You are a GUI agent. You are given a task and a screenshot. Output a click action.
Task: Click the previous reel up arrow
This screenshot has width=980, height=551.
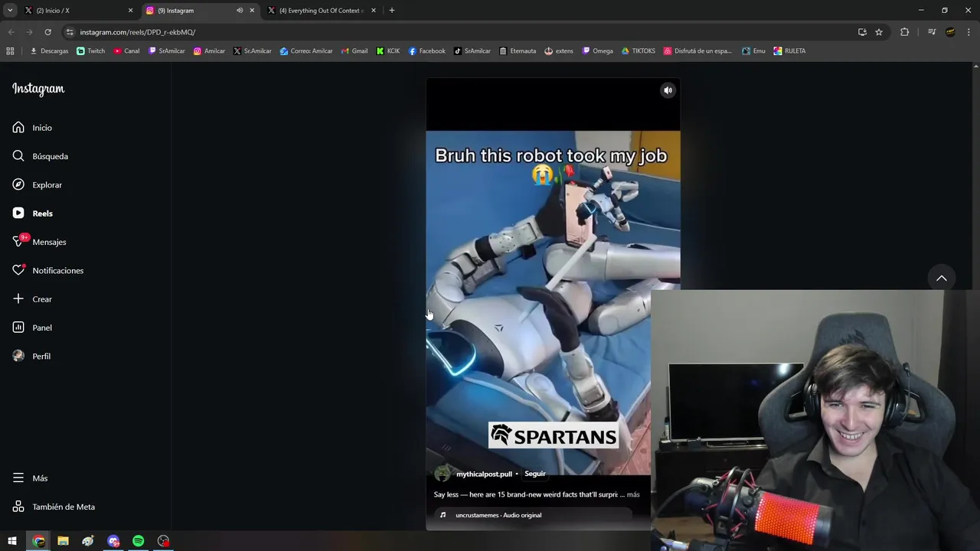point(942,278)
